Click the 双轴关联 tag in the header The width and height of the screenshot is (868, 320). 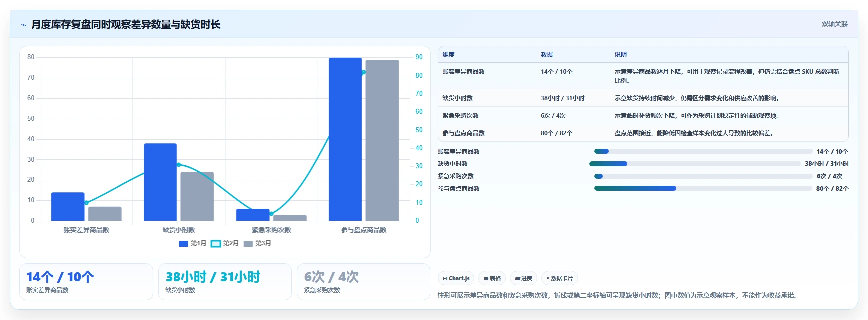[834, 24]
